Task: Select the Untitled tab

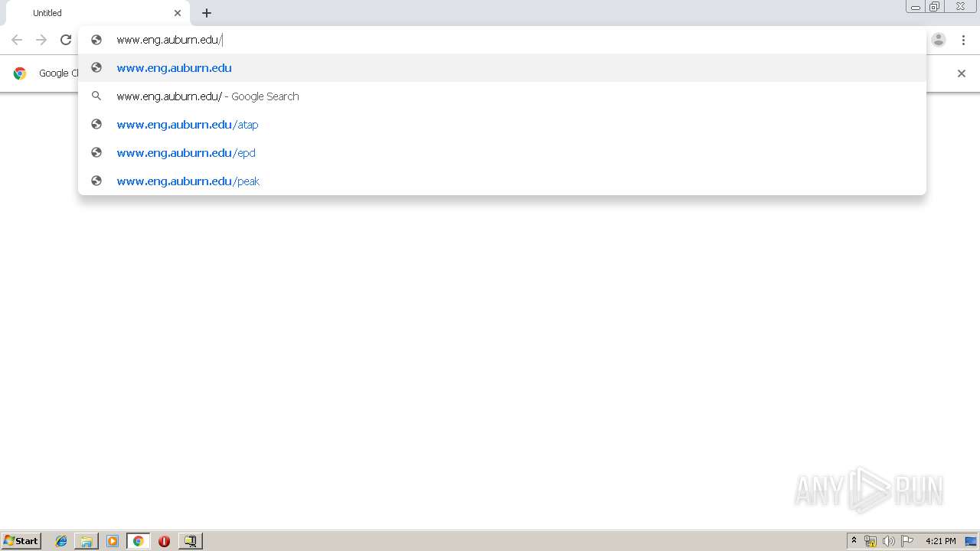Action: 98,13
